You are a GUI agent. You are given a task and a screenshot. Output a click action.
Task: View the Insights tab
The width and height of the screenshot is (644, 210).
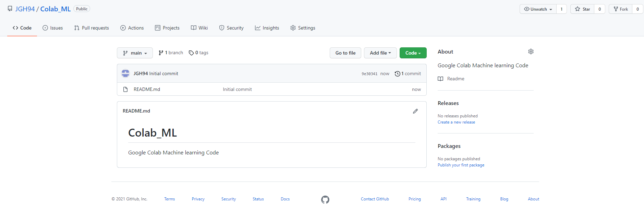point(267,28)
